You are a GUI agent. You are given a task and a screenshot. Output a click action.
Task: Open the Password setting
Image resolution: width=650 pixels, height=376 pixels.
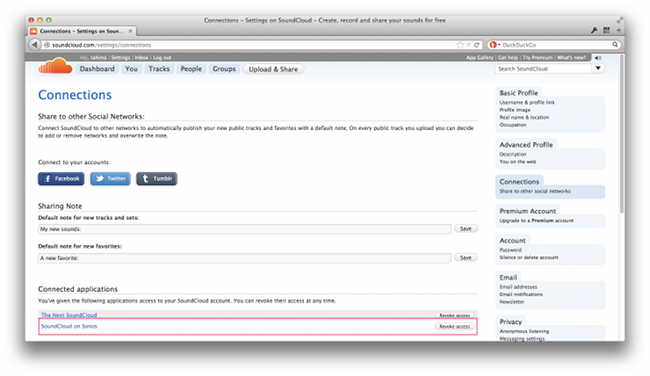[510, 250]
